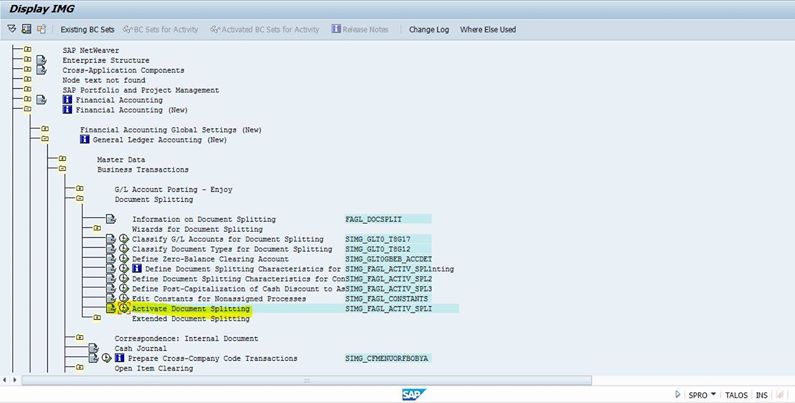795x403 pixels.
Task: Click the scroll left arrow at bottom
Action: coord(5,380)
